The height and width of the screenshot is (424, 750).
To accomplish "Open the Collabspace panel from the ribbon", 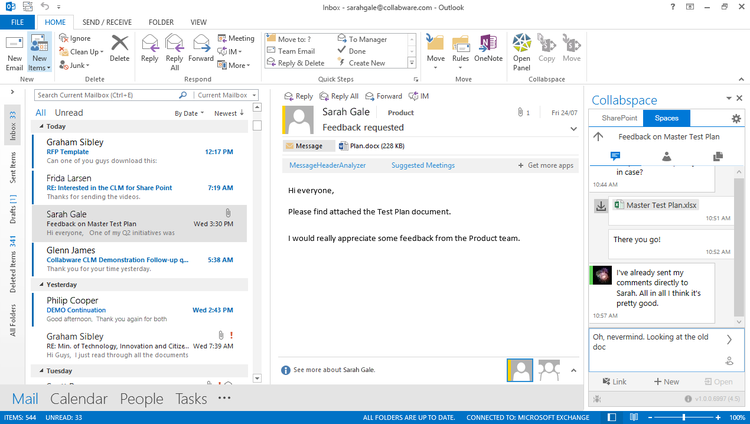I will [x=521, y=52].
